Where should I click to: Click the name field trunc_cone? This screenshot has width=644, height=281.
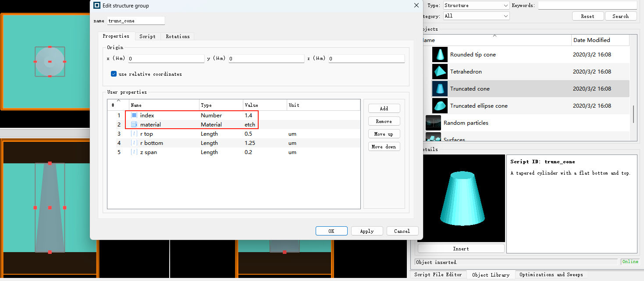(136, 21)
